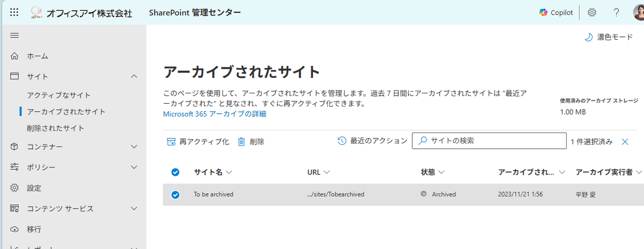The image size is (644, 249).
Task: Go to アクティブなサイト page
Action: click(x=59, y=95)
